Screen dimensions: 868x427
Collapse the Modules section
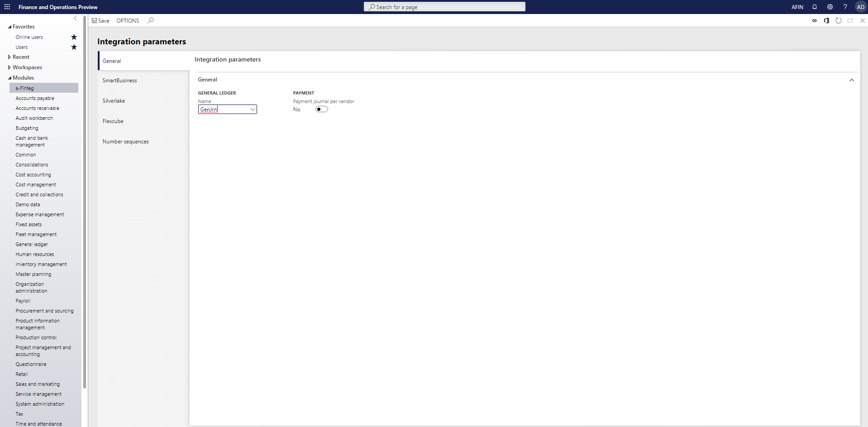click(x=10, y=78)
